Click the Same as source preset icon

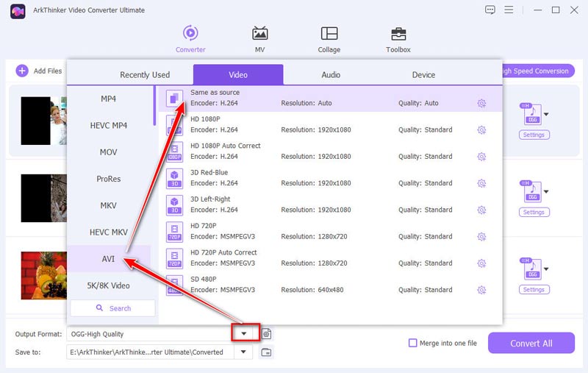(x=174, y=99)
